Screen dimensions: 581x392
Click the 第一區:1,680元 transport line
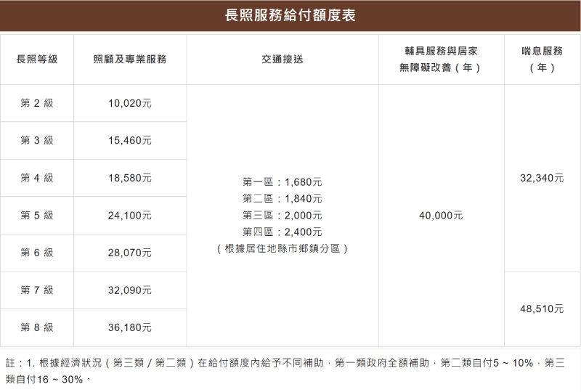[x=282, y=181]
